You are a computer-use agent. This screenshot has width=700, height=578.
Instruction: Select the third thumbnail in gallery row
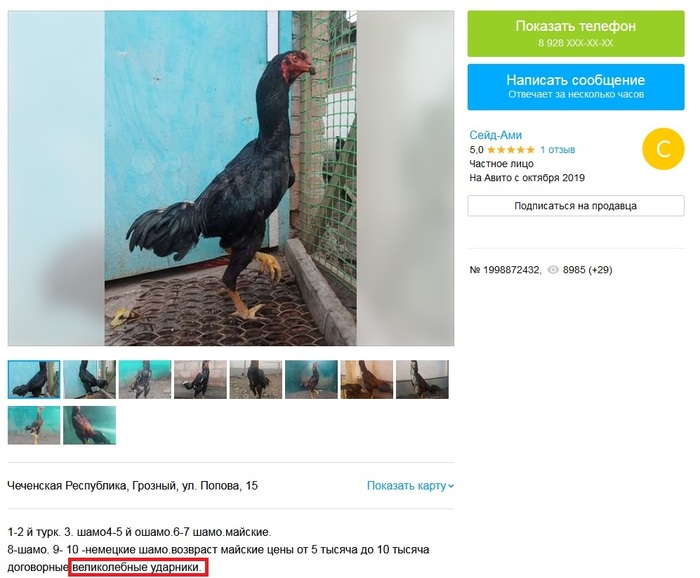click(x=145, y=379)
